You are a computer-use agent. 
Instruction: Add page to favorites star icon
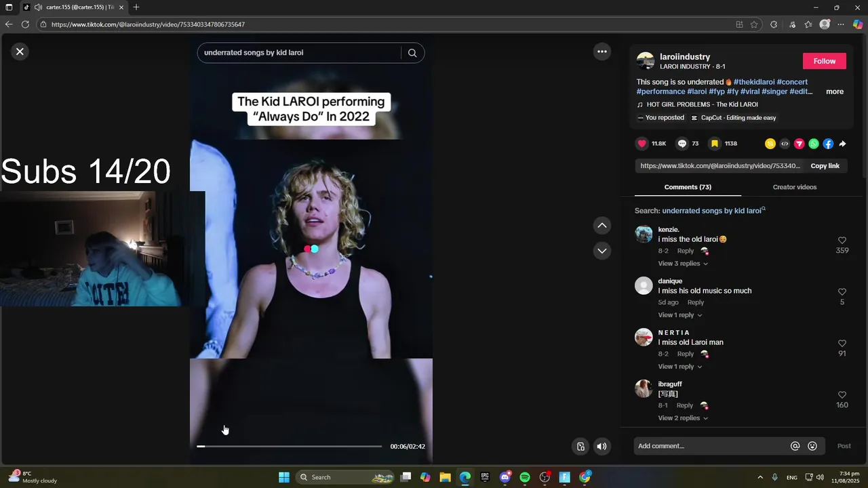coord(754,24)
